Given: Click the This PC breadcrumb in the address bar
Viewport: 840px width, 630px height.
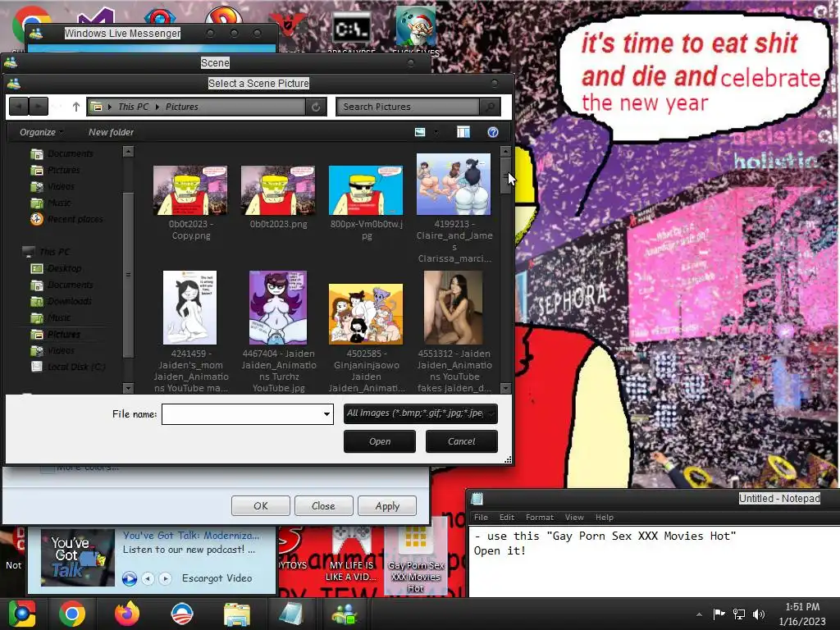Looking at the screenshot, I should tap(133, 107).
